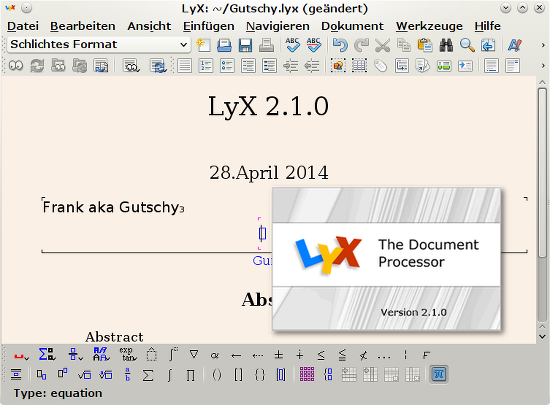Open the exp tan functions dropdown
Viewport: 550px width, 405px height.
[128, 355]
